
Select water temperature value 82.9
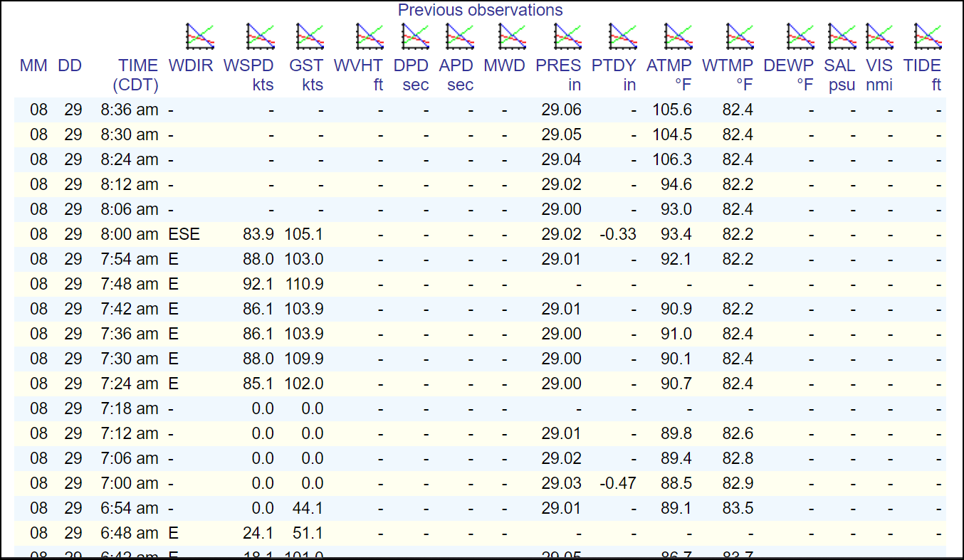pos(738,483)
